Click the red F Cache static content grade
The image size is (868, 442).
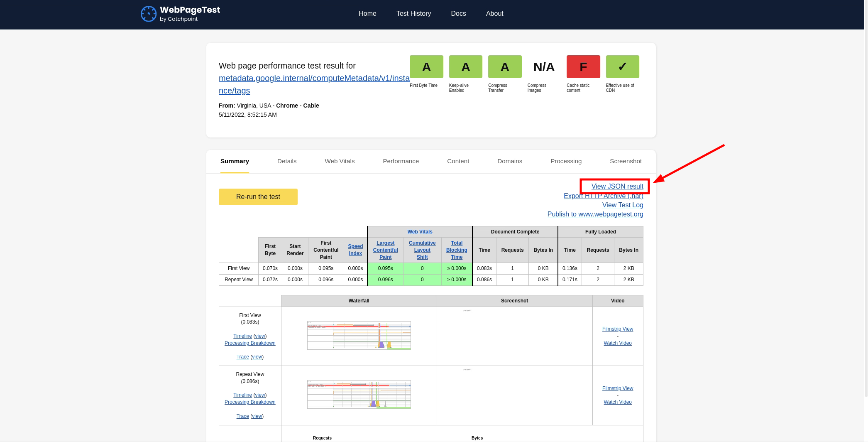click(583, 66)
